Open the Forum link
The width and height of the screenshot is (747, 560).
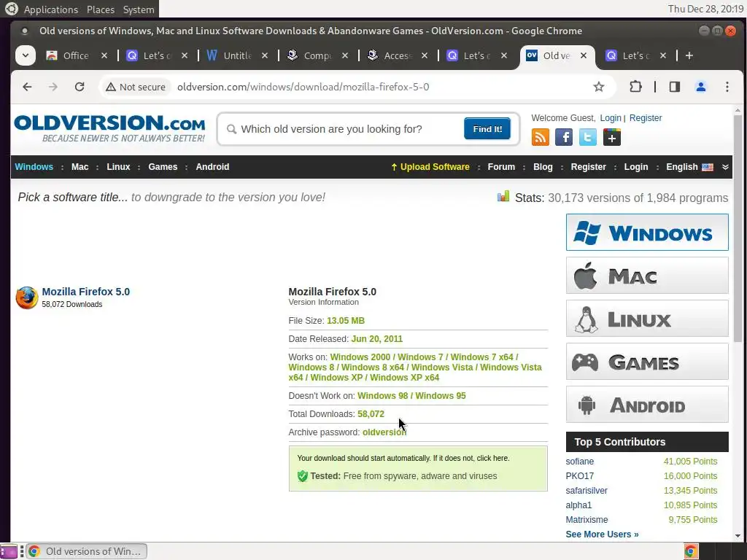(501, 167)
